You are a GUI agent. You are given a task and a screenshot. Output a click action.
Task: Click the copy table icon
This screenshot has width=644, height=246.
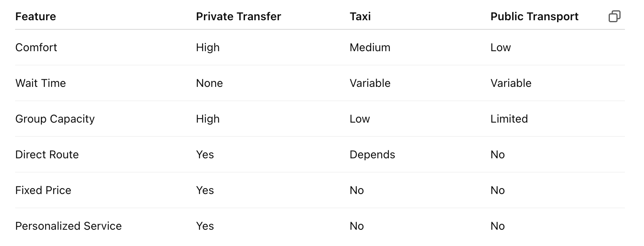pyautogui.click(x=614, y=16)
